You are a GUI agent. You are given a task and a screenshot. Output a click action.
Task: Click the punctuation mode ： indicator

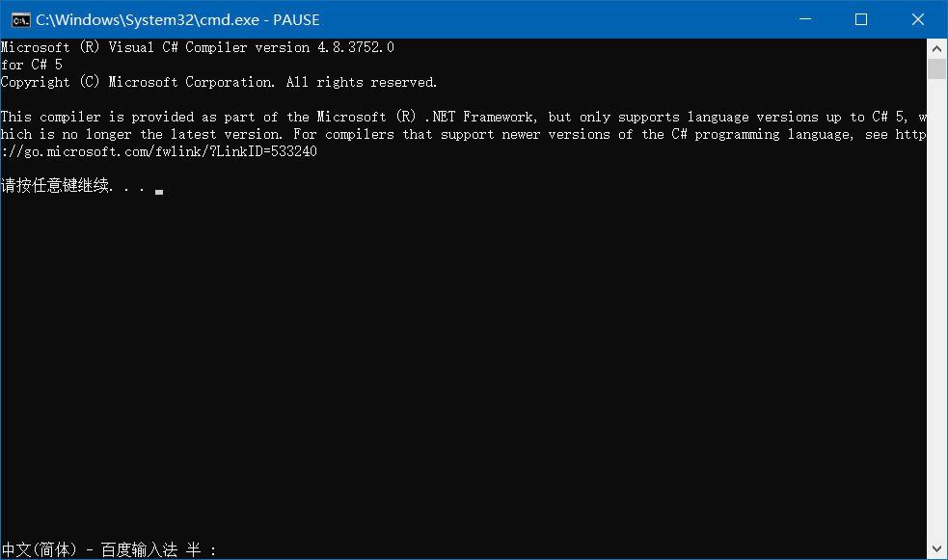211,549
